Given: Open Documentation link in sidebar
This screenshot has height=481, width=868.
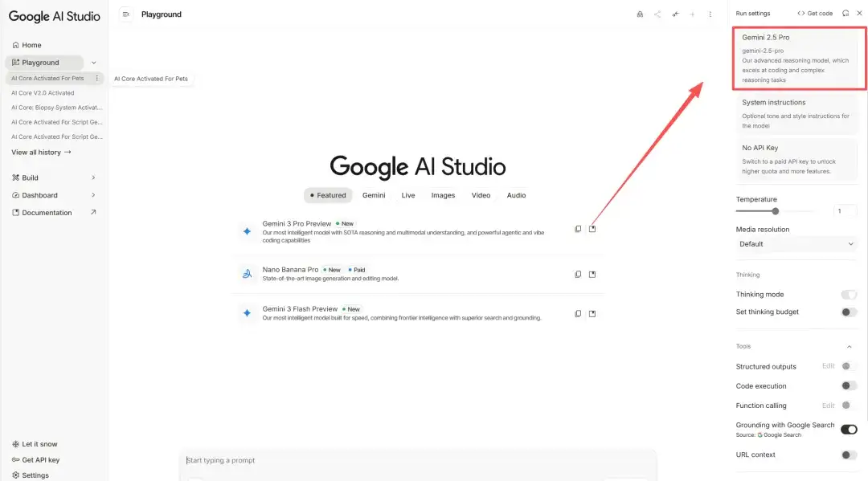Looking at the screenshot, I should click(x=47, y=212).
